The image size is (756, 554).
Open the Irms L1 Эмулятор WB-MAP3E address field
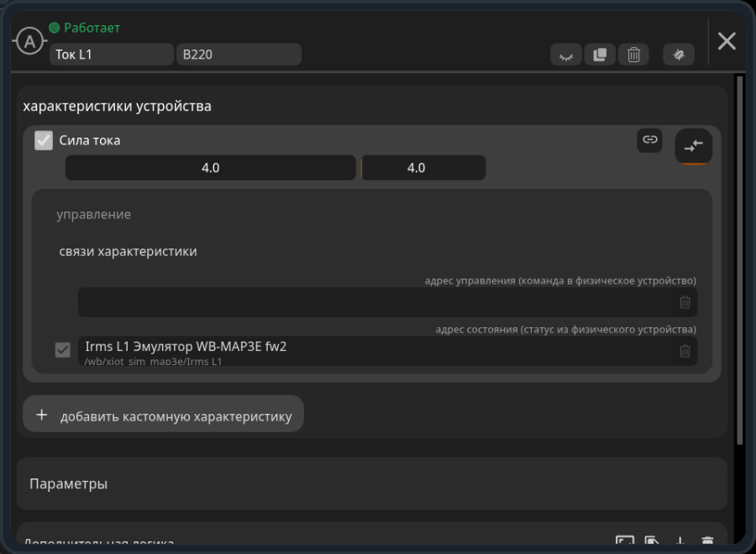tap(375, 351)
